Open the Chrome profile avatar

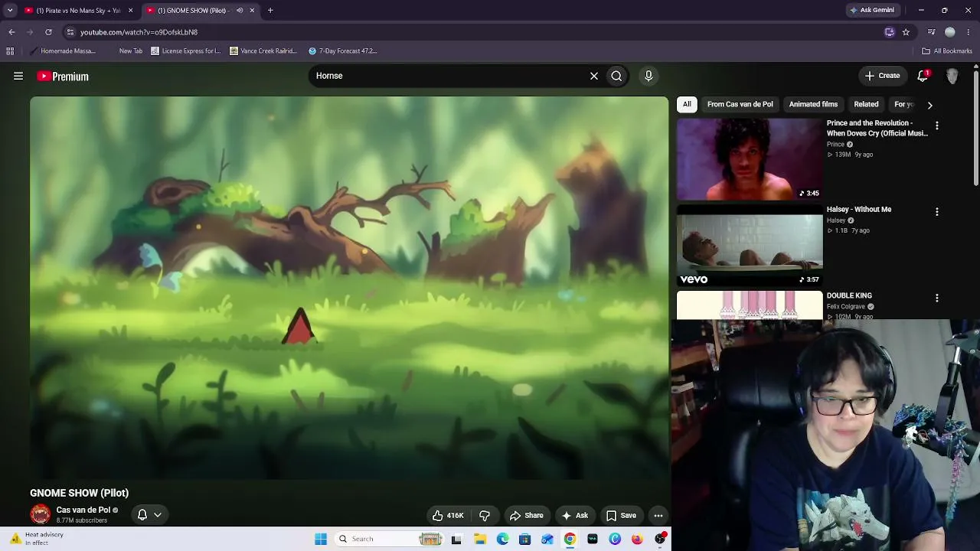point(950,32)
